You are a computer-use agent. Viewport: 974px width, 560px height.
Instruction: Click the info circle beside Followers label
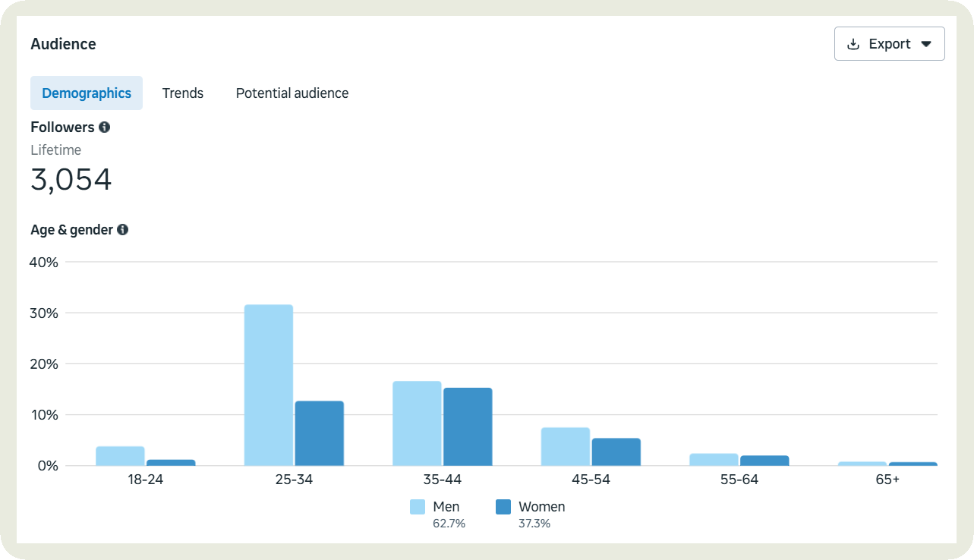(105, 127)
